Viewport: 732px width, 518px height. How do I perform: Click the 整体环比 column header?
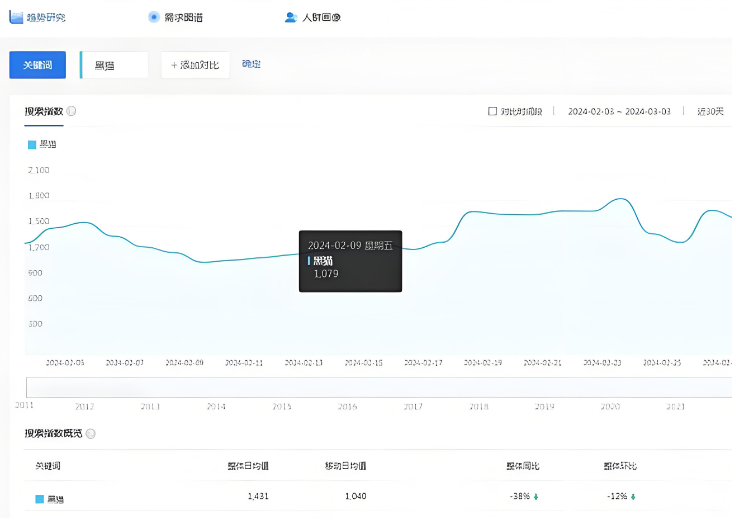coord(620,466)
